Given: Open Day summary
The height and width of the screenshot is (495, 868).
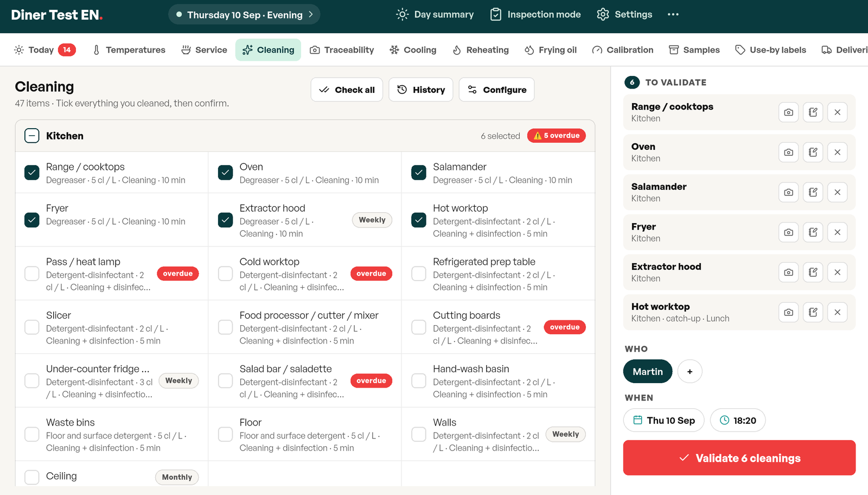Looking at the screenshot, I should coord(435,15).
